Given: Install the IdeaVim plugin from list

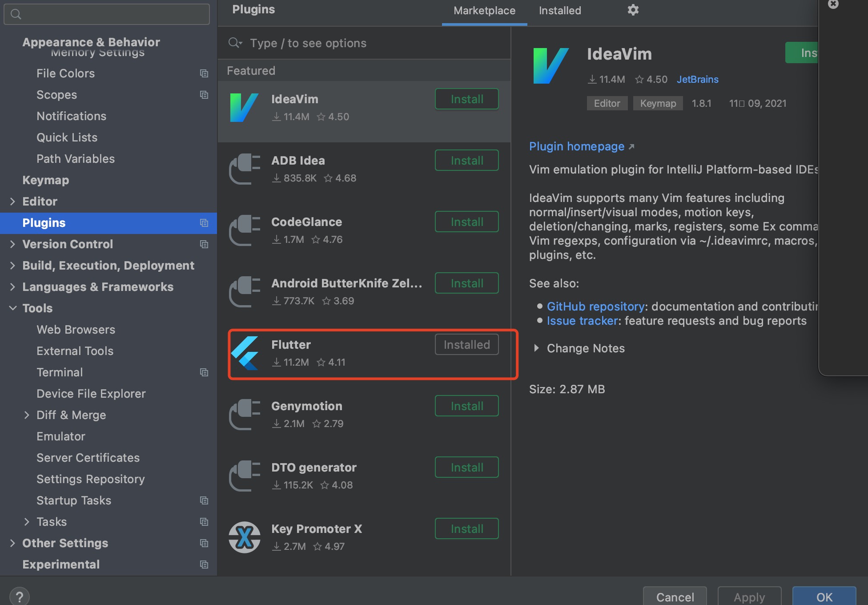Looking at the screenshot, I should pyautogui.click(x=467, y=99).
